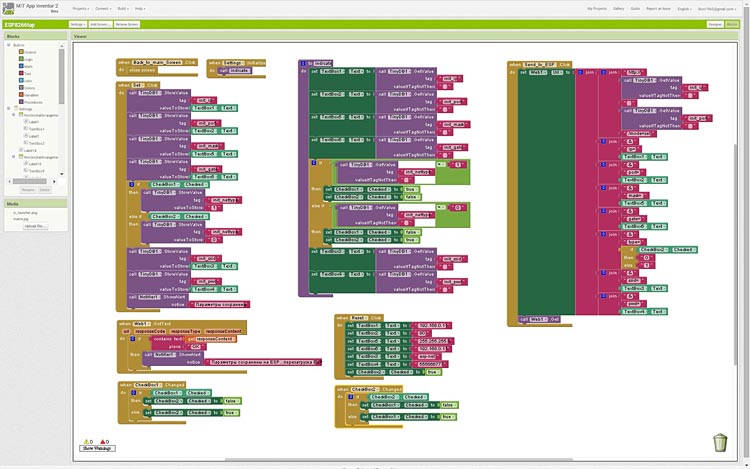This screenshot has height=469, width=750.
Task: Click the Add Screen button
Action: [100, 23]
